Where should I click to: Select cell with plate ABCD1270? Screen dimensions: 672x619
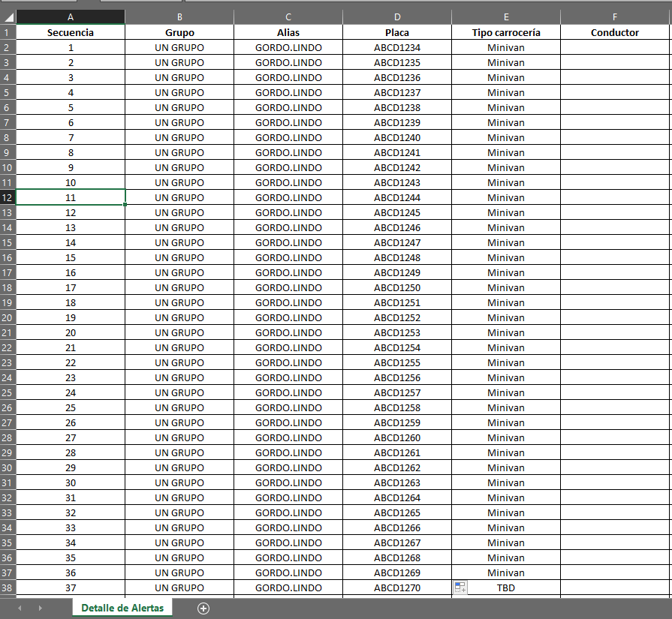[397, 587]
